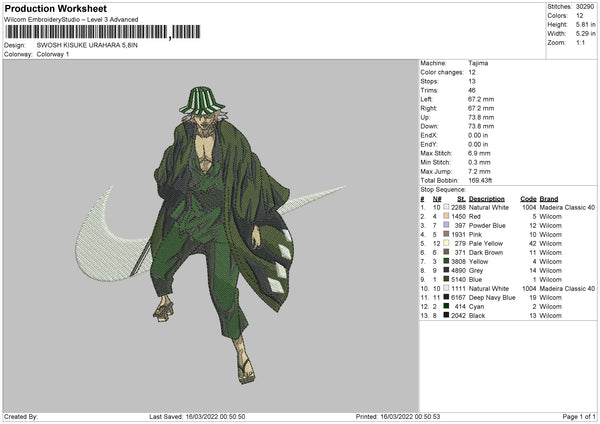Click the Deep Navy Blue description text
Screen dimensions: 600x424
click(492, 297)
